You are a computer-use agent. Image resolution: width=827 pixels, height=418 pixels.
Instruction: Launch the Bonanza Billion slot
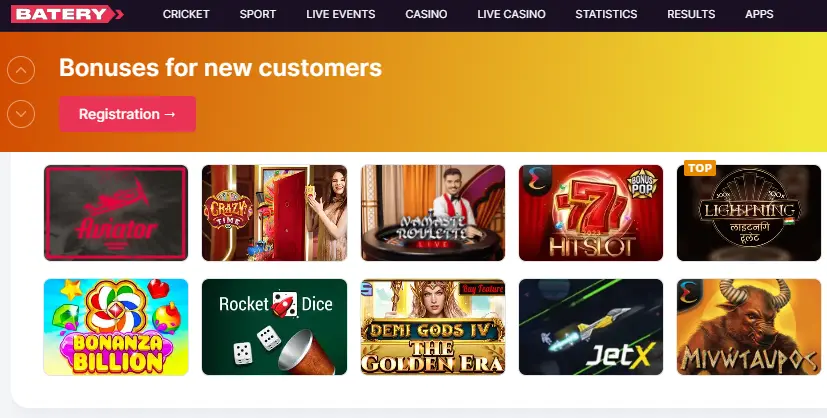[x=116, y=327]
